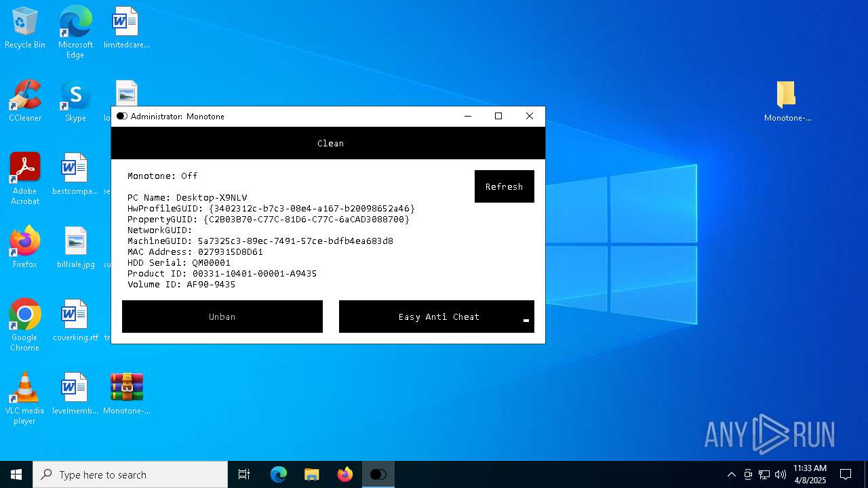Image resolution: width=868 pixels, height=488 pixels.
Task: Select the billsale.jpg image file
Action: point(75,247)
